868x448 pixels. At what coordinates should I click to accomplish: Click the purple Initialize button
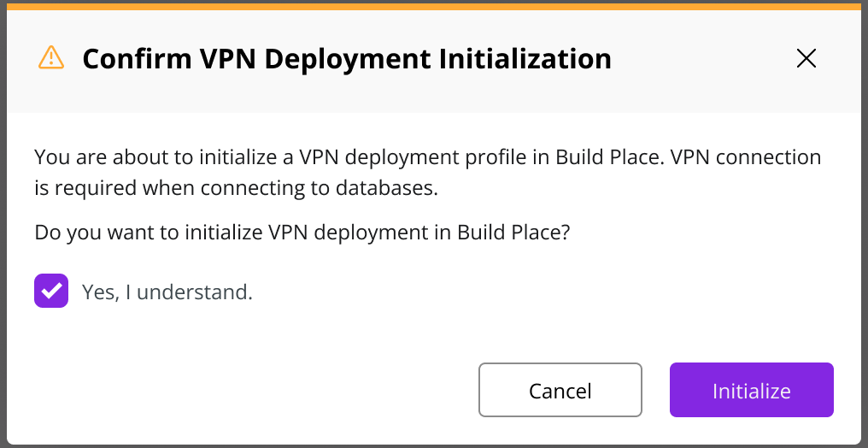[x=751, y=390]
